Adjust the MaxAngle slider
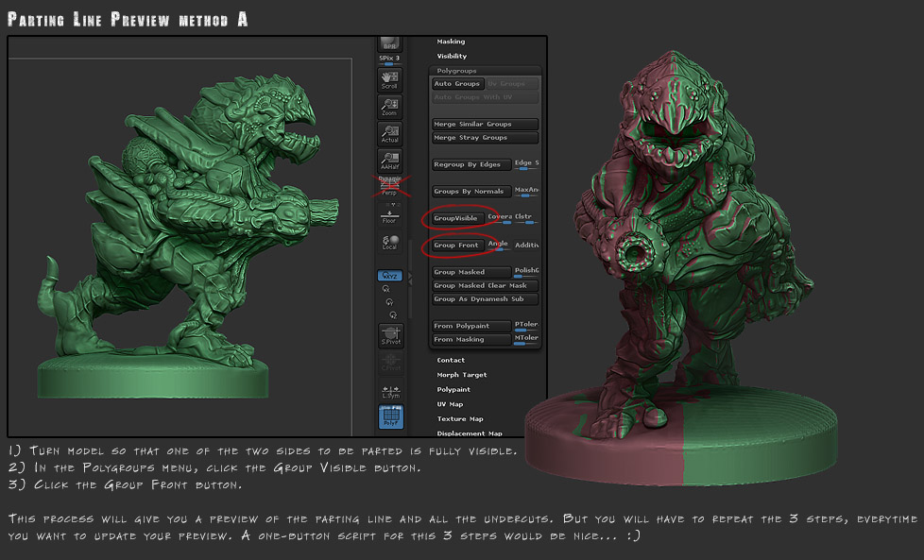 pyautogui.click(x=526, y=192)
